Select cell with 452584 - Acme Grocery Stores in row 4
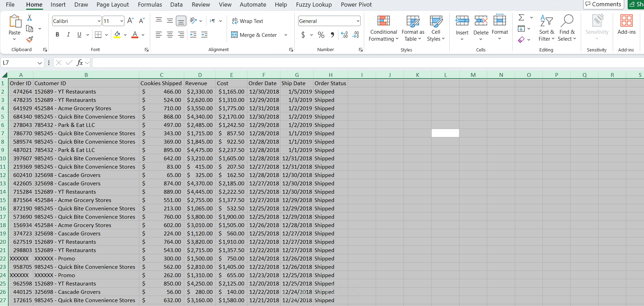 pyautogui.click(x=86, y=108)
